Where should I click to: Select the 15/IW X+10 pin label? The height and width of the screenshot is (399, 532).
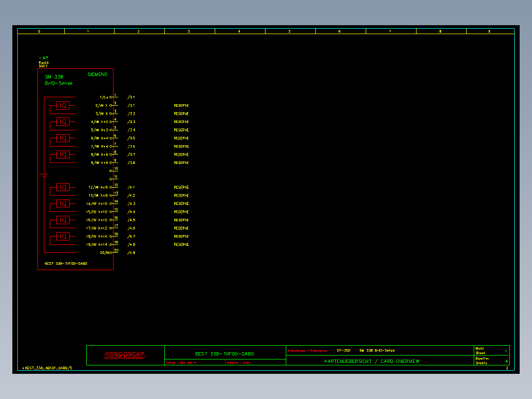coord(97,212)
